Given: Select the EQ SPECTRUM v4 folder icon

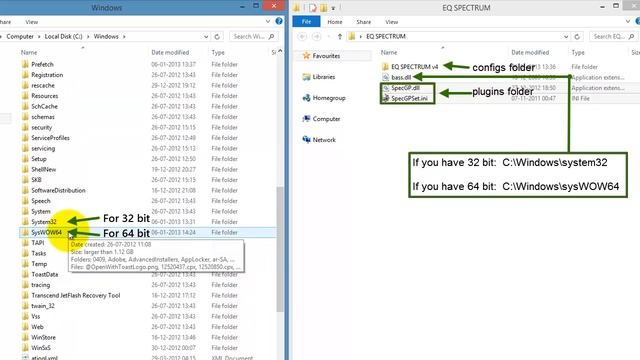Looking at the screenshot, I should (385, 67).
